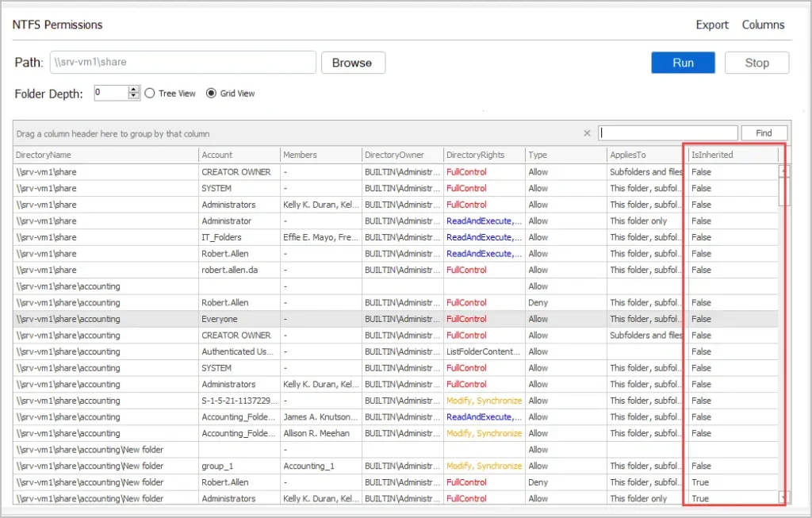The image size is (812, 518).
Task: Click the group_1 row Modify, Synchronize cell
Action: (485, 466)
